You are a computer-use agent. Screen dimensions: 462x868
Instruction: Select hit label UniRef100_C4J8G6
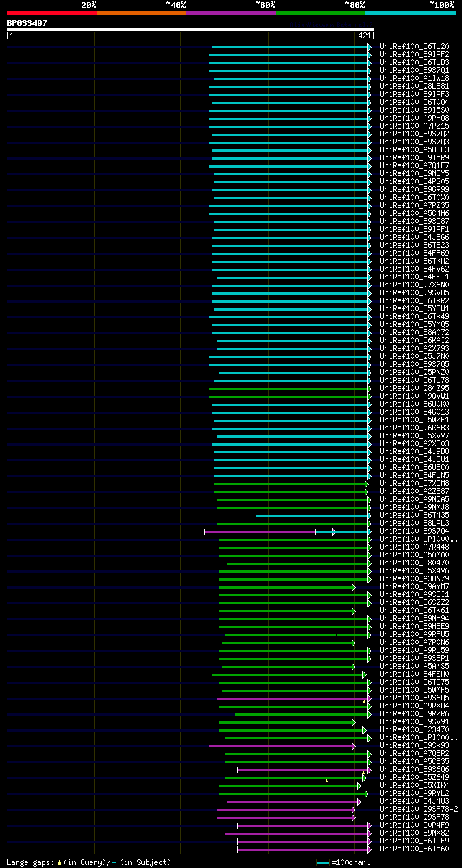414,237
